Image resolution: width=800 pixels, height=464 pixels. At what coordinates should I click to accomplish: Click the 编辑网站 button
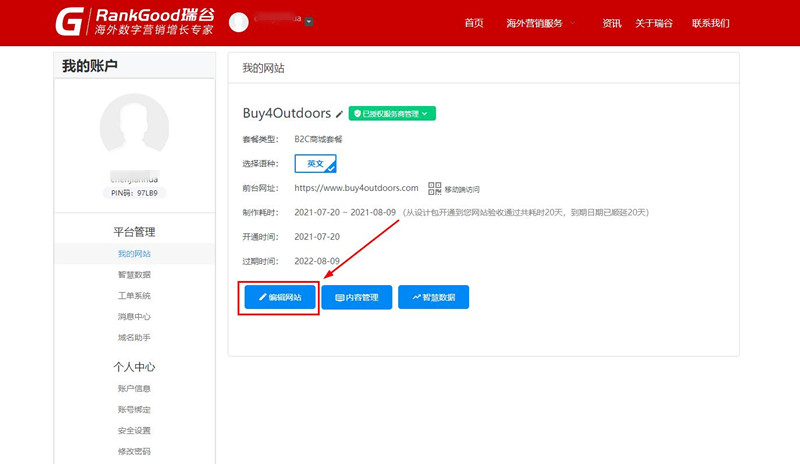coord(279,297)
